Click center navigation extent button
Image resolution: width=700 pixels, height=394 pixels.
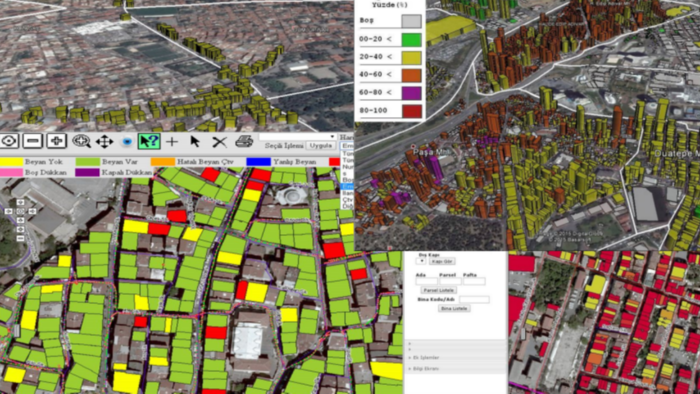pos(21,211)
